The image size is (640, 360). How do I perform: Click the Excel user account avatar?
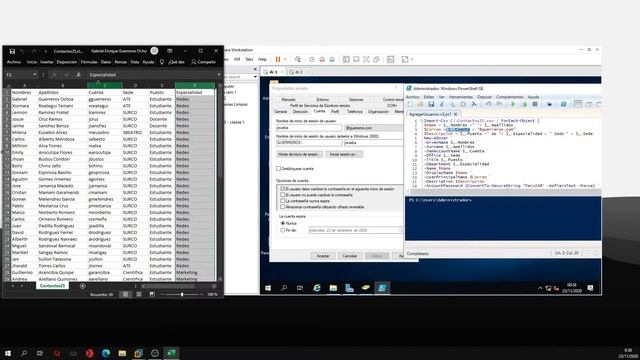[154, 51]
